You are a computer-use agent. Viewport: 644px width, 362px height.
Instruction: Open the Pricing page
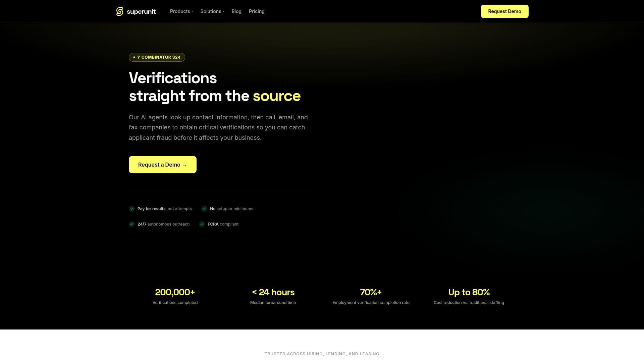(x=257, y=11)
